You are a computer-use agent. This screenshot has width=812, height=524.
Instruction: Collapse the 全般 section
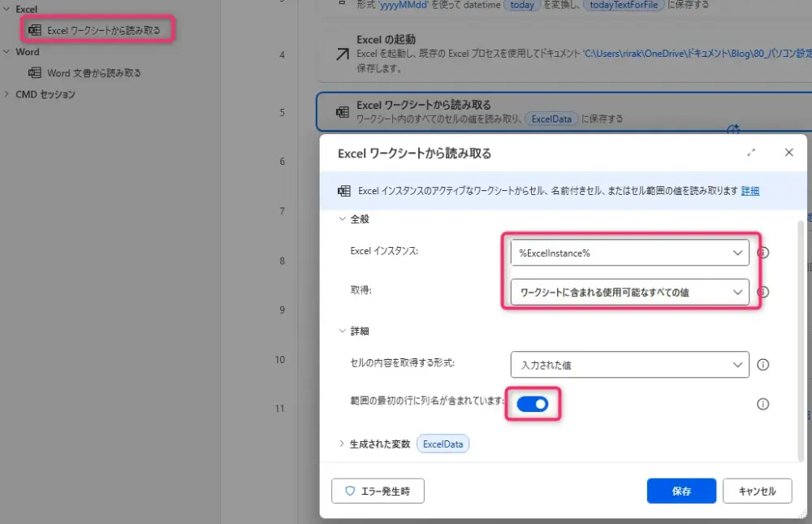tap(341, 219)
